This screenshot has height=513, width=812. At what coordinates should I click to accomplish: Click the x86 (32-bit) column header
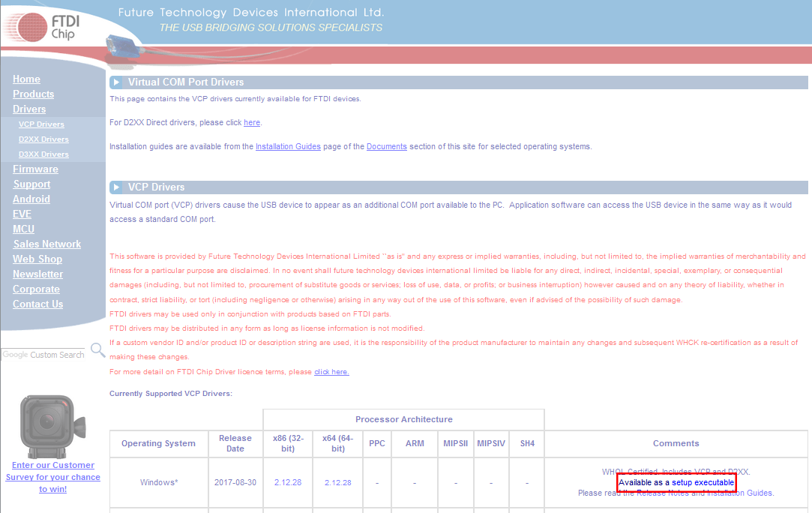point(288,443)
